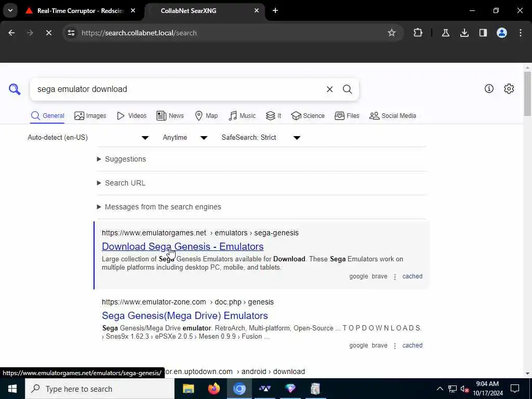Viewport: 532px width, 399px height.
Task: Switch to the It category
Action: coord(273,116)
